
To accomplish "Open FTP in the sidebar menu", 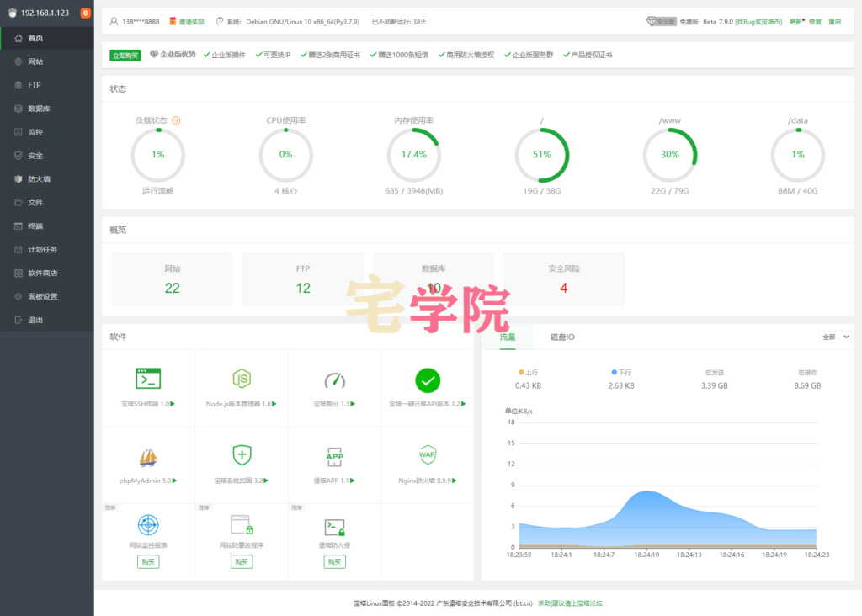I will pyautogui.click(x=47, y=85).
